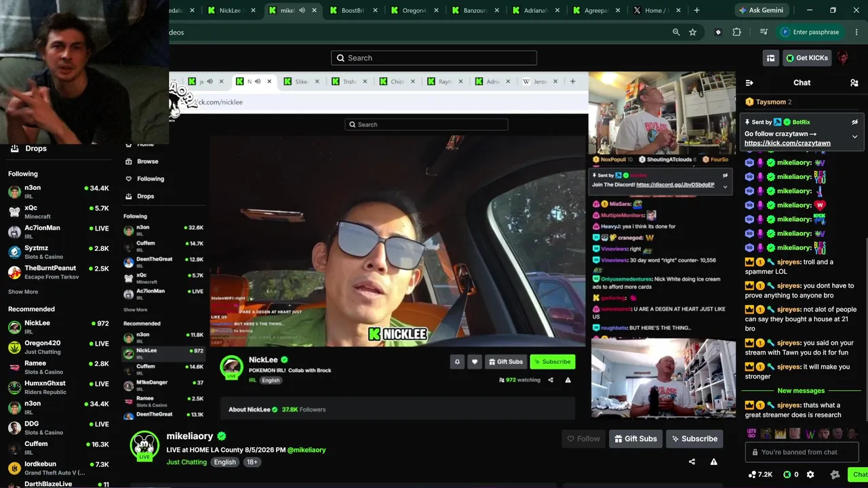Click the dark extension icon beside the bookmark star

coord(718,32)
